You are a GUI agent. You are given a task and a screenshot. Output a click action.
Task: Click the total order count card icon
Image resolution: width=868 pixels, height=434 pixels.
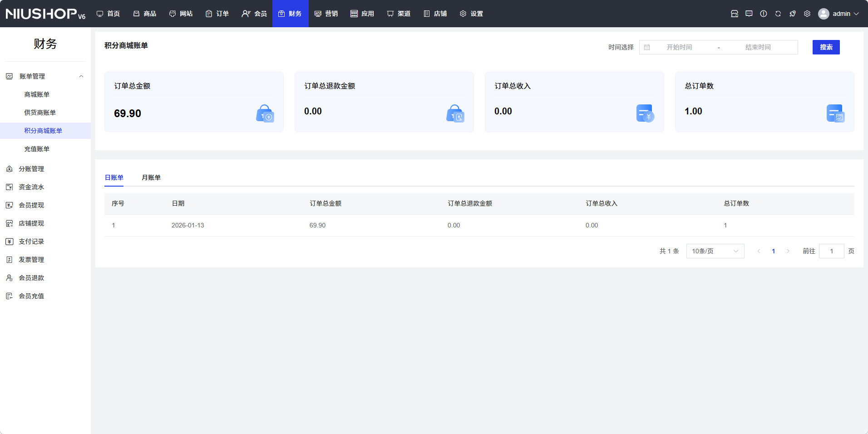point(835,113)
